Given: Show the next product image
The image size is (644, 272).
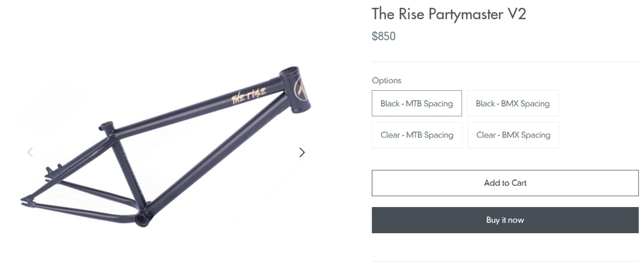Looking at the screenshot, I should coord(302,152).
